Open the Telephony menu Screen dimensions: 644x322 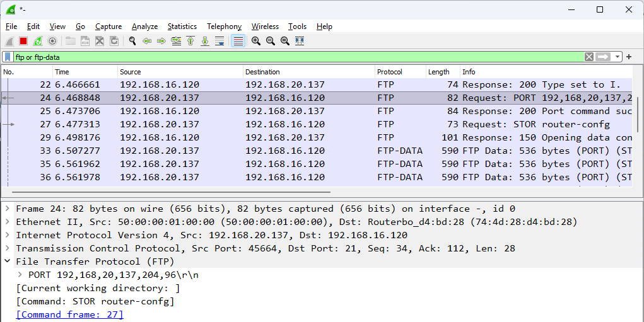click(225, 26)
